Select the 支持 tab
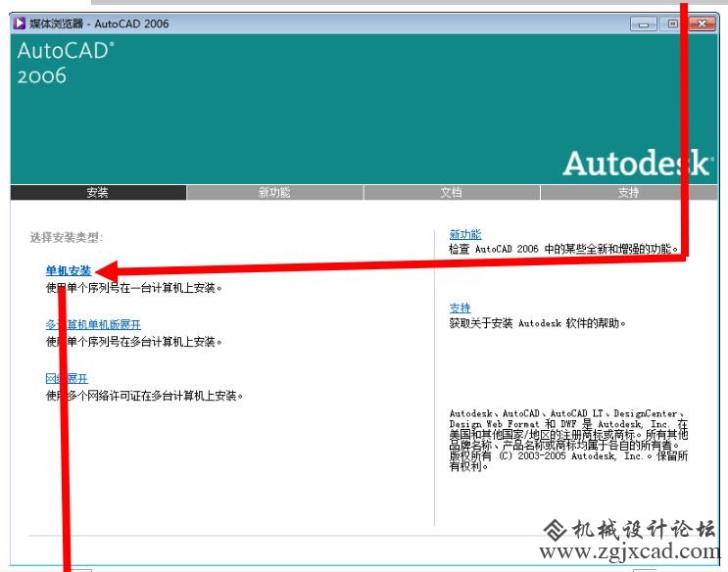This screenshot has height=572, width=728. (629, 192)
